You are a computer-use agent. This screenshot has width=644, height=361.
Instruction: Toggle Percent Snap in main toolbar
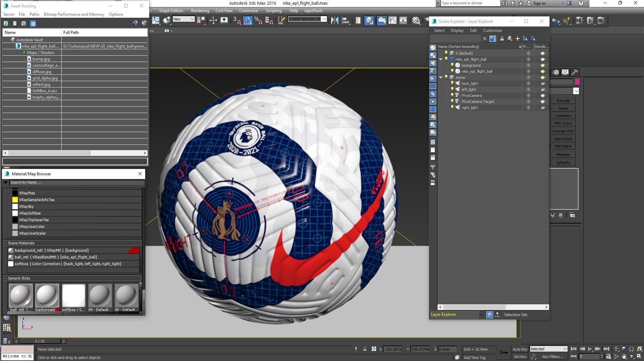click(258, 20)
